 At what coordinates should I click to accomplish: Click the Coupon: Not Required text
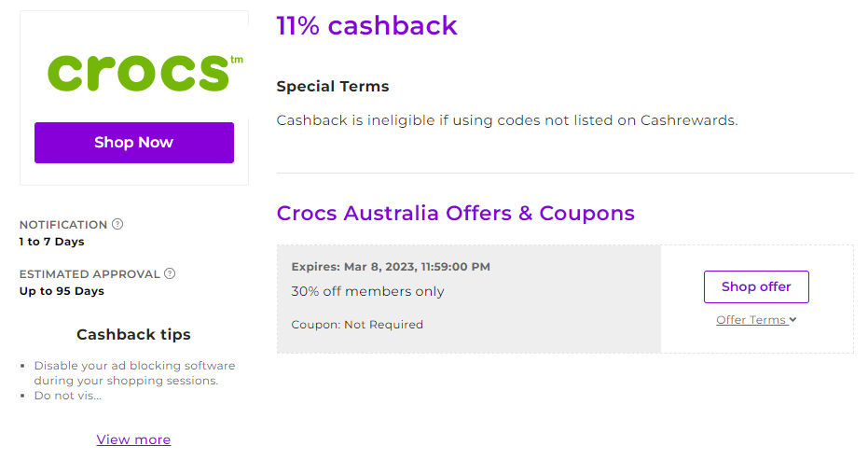pyautogui.click(x=357, y=324)
